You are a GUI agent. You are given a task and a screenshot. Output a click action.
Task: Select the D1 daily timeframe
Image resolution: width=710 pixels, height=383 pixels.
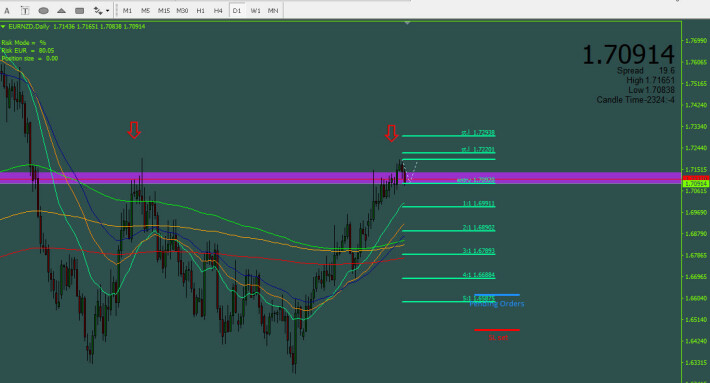pos(237,10)
